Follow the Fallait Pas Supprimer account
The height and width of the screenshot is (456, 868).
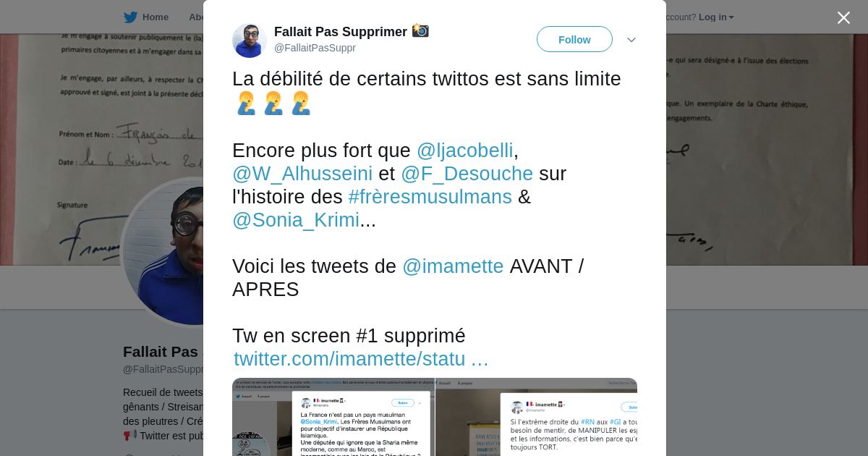(574, 39)
